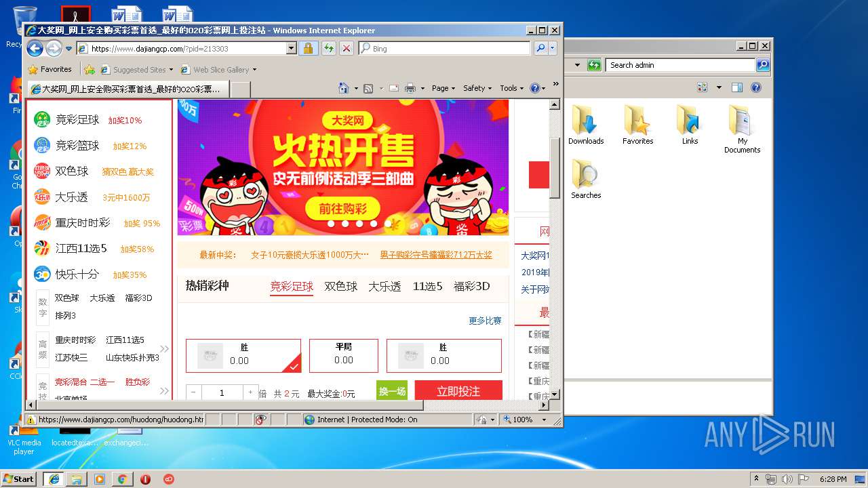
Task: Click the 江西11选5 icon in sidebar
Action: (42, 248)
